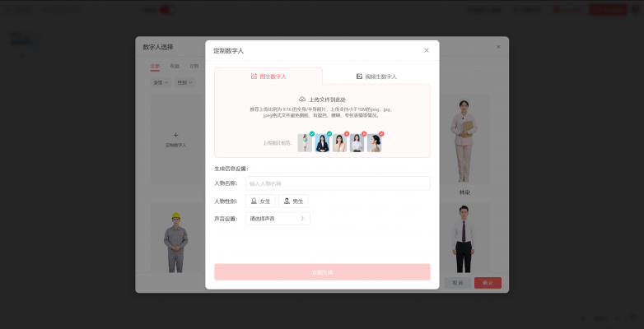Click the female avatar icon beside 女生
This screenshot has width=644, height=329.
[254, 201]
